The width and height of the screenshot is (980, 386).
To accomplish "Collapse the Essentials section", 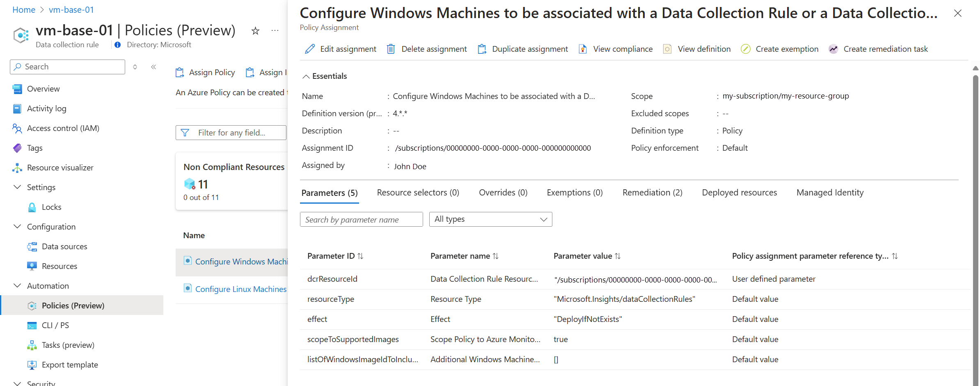I will 306,76.
